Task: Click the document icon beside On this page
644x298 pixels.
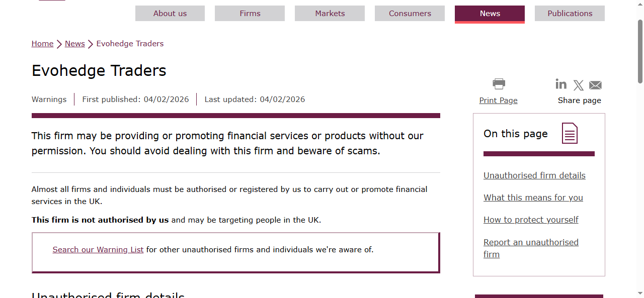Action: pos(570,134)
